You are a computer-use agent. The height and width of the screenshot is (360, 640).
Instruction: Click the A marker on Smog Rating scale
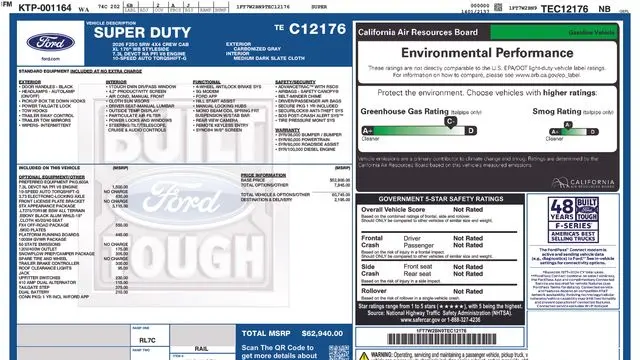567,125
